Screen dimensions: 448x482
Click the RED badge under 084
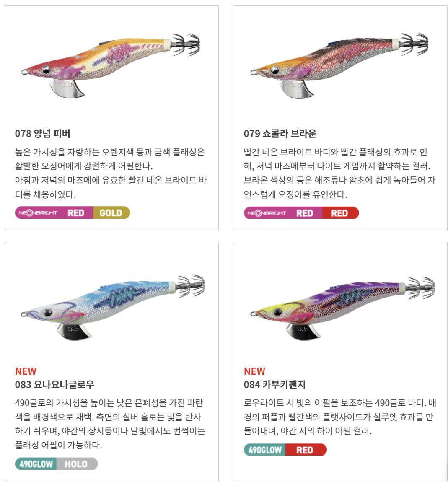(x=306, y=450)
